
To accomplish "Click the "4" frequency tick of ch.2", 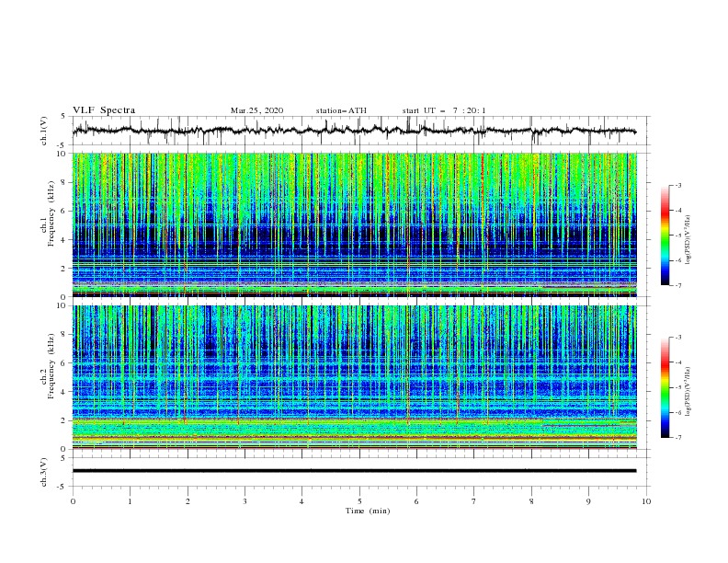I will point(65,392).
